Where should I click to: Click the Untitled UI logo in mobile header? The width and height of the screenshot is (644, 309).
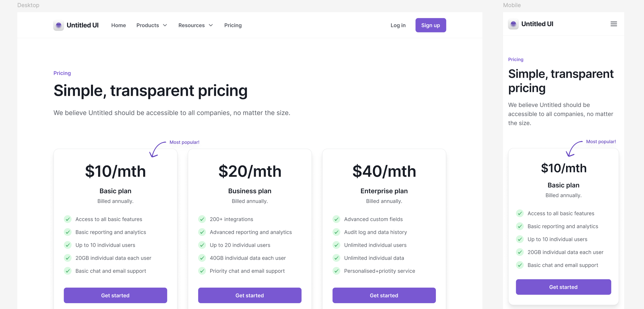pyautogui.click(x=531, y=24)
